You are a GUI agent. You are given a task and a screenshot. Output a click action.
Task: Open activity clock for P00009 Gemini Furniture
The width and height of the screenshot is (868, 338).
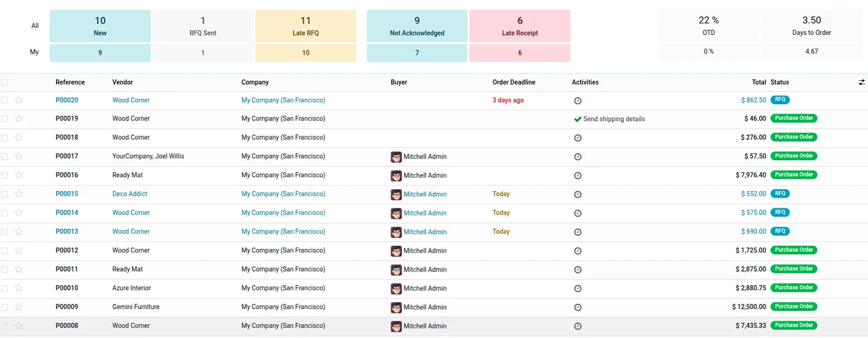pyautogui.click(x=577, y=307)
